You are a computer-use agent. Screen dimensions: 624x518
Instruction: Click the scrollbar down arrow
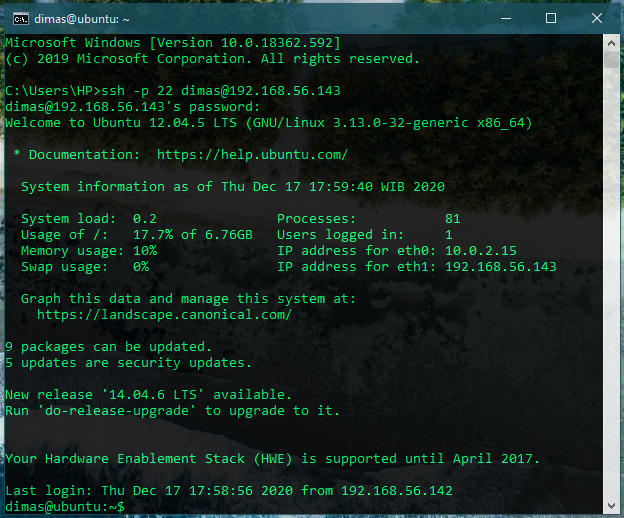[613, 508]
